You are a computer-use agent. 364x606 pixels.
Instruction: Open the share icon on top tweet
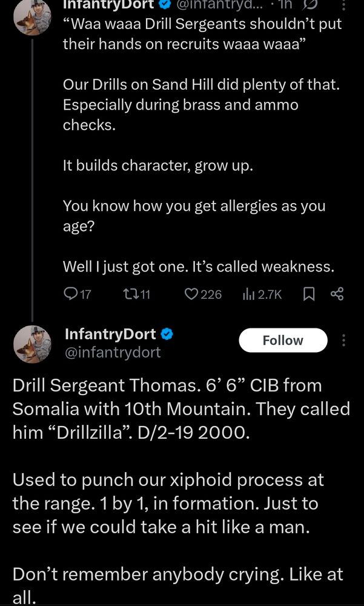coord(337,294)
